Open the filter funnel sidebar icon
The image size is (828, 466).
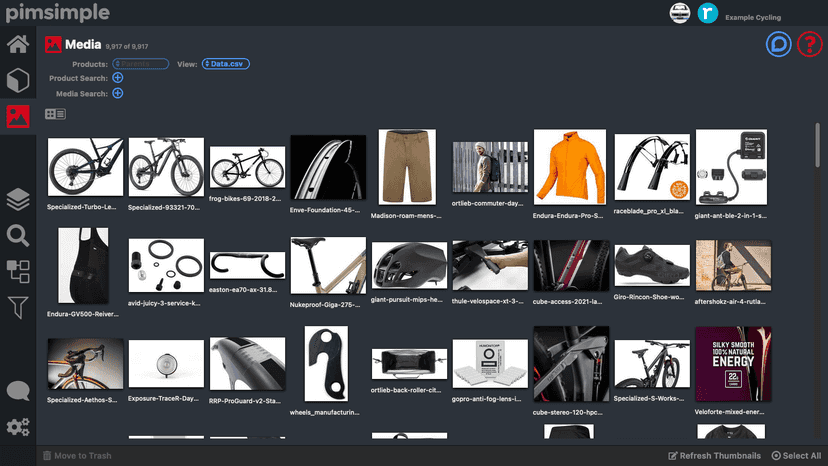(x=18, y=307)
